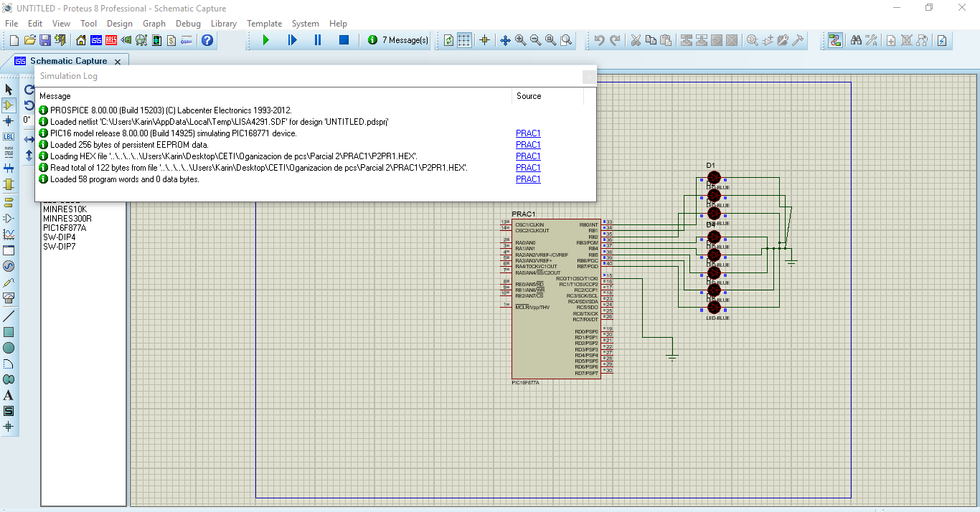Open the Edit menu
980x512 pixels.
pyautogui.click(x=35, y=23)
